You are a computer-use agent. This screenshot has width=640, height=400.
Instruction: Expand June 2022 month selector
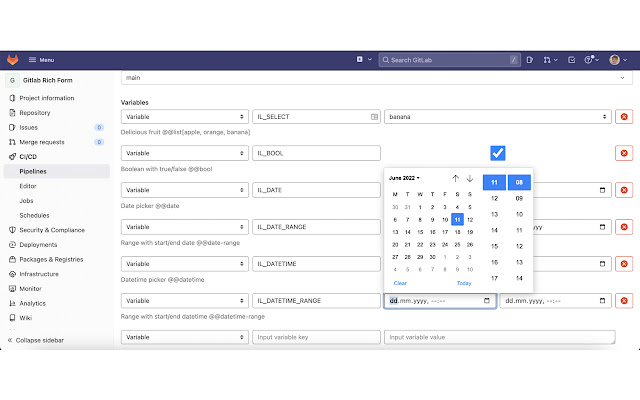pyautogui.click(x=404, y=178)
